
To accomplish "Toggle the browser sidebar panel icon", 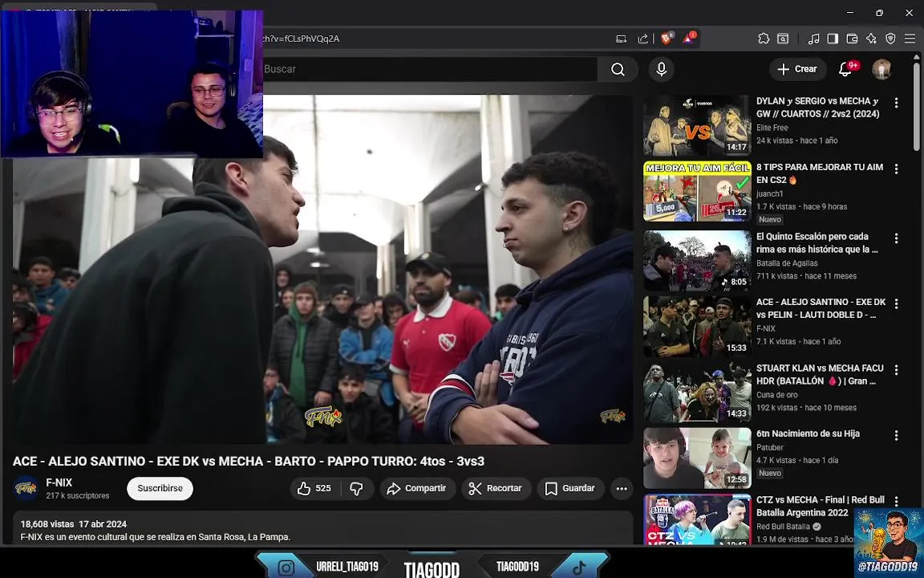I will coord(833,39).
